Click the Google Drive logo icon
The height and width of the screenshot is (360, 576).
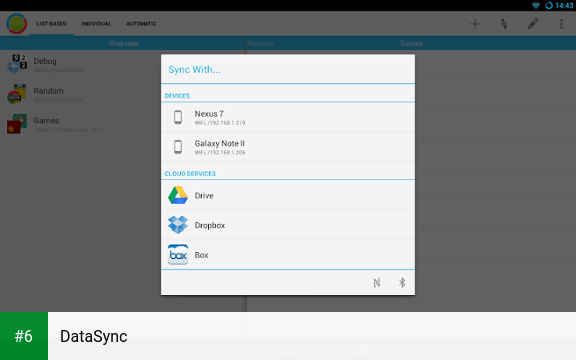(x=178, y=195)
